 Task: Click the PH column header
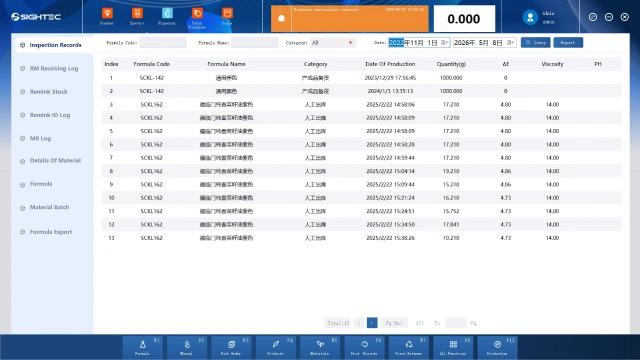coord(598,64)
